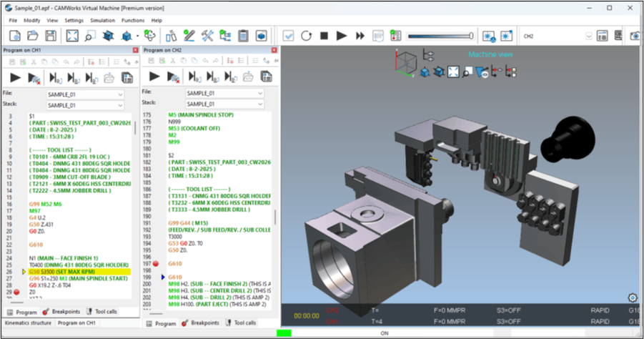
Task: Open CH2 Stack dropdown SAMPLE_01
Action: point(224,104)
